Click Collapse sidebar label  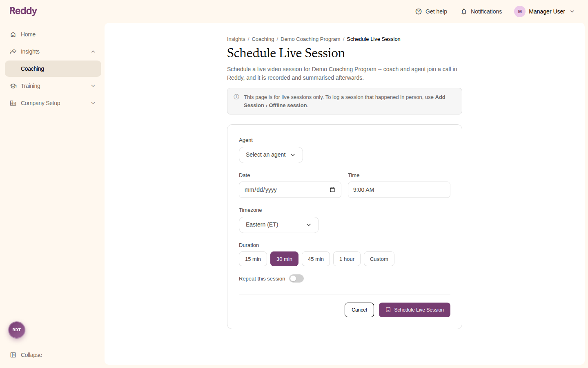click(x=31, y=355)
